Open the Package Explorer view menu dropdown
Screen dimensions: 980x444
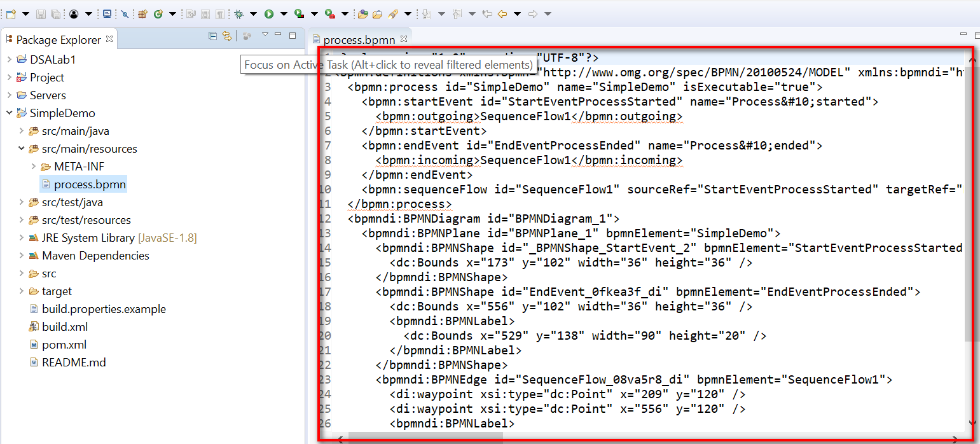(x=265, y=35)
